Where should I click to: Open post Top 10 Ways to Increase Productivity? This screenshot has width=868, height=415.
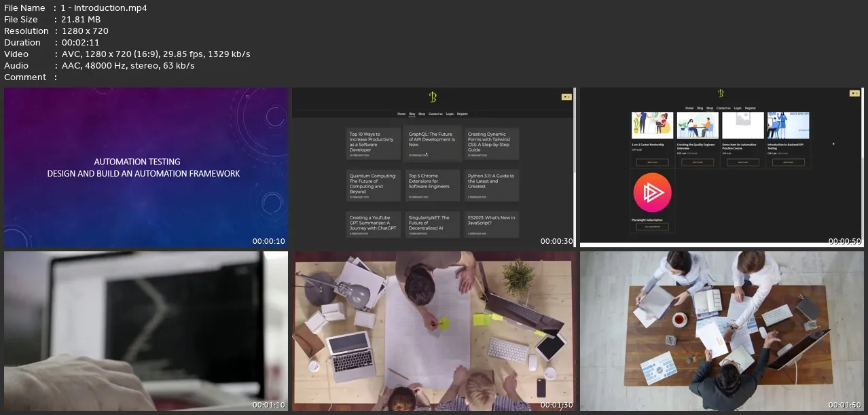coord(374,143)
